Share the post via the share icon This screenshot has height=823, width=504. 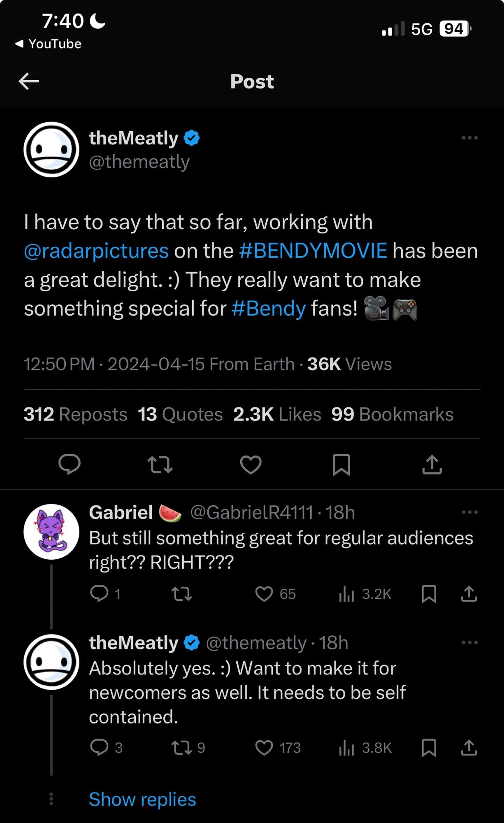point(432,465)
